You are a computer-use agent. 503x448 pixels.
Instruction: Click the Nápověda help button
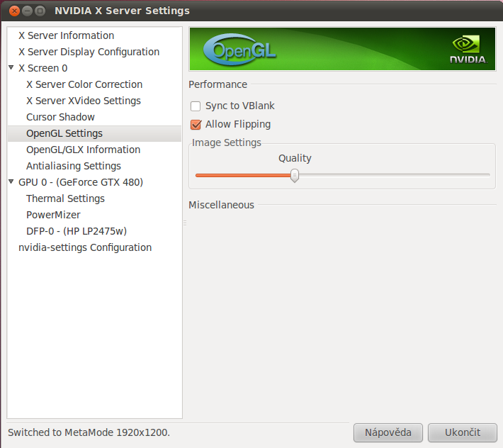(x=388, y=432)
